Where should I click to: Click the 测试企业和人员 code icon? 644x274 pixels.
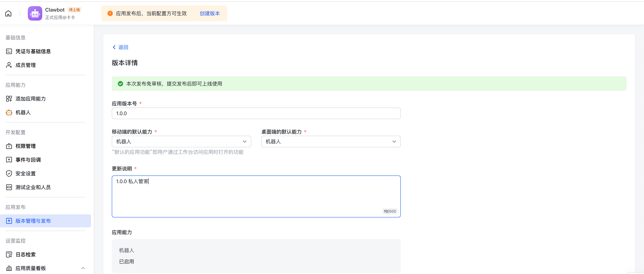coord(9,187)
